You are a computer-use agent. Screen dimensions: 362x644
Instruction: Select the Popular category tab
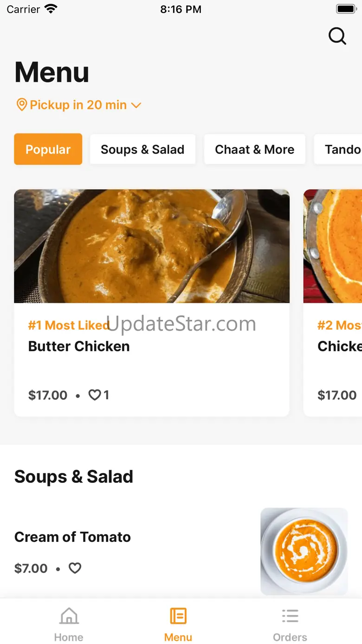(48, 150)
